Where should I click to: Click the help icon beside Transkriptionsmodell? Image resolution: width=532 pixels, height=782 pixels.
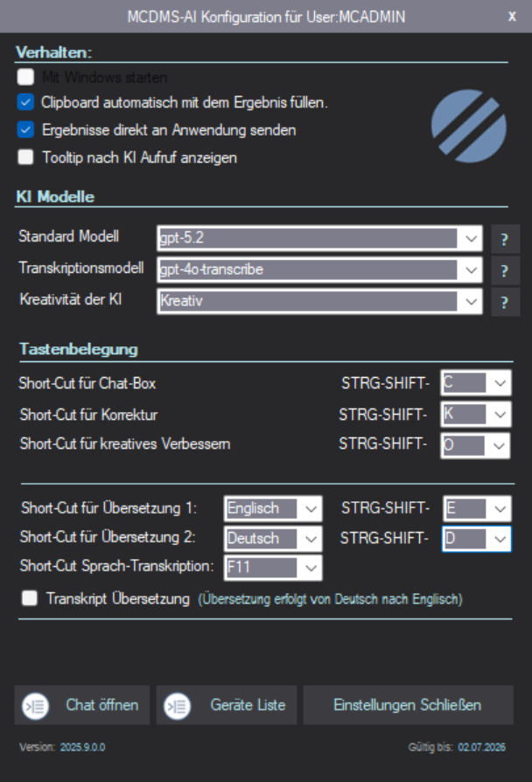(504, 270)
